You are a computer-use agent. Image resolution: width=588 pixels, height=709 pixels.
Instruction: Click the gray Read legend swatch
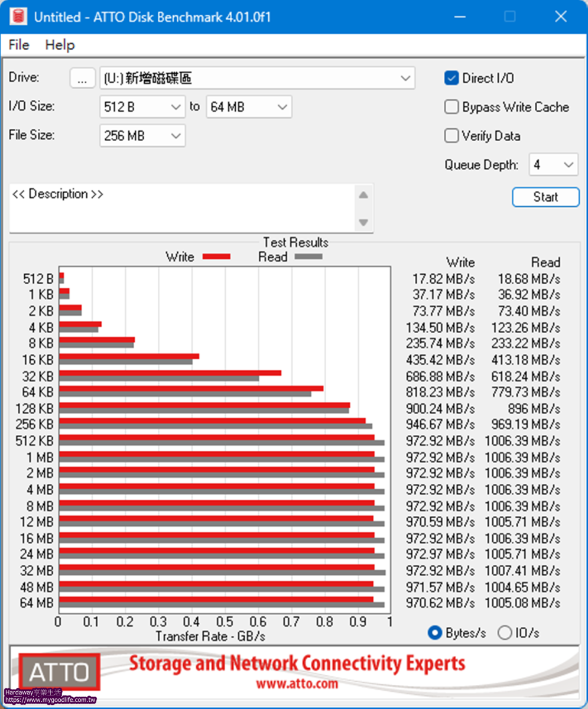308,256
